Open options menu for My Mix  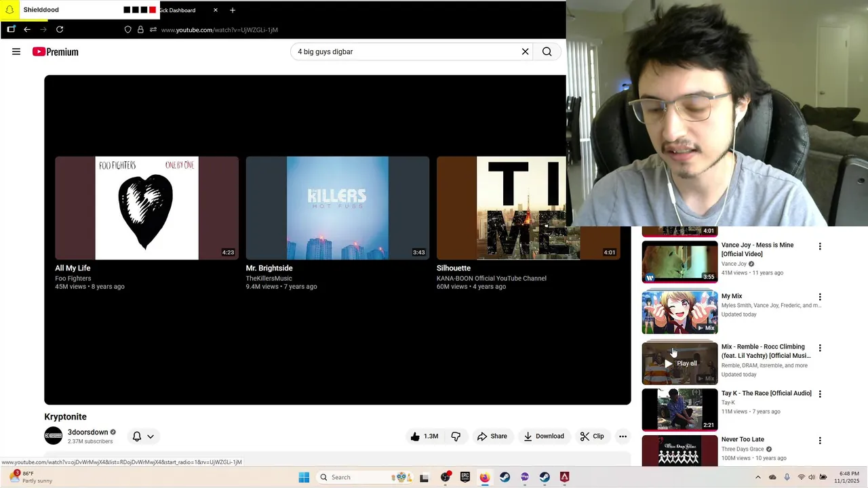(820, 297)
